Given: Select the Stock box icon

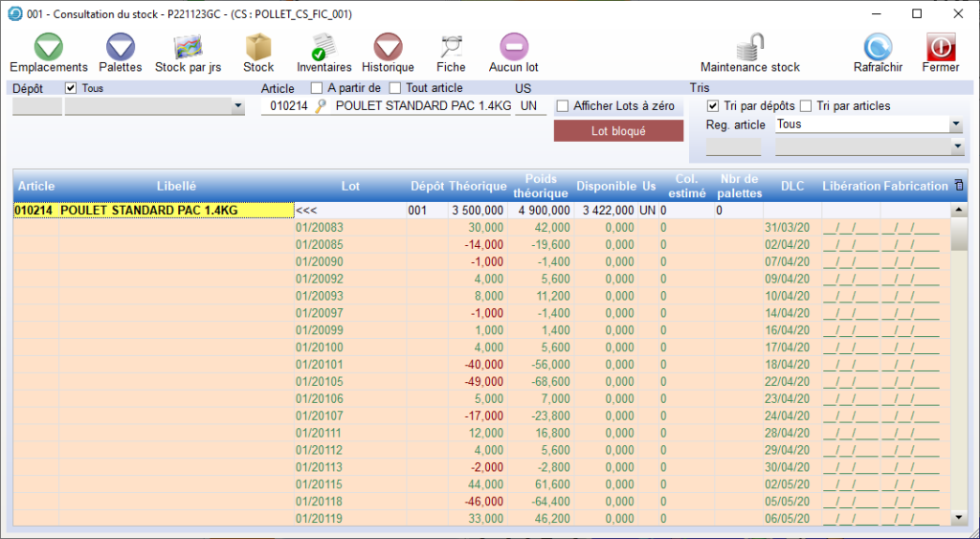Looking at the screenshot, I should [x=258, y=47].
